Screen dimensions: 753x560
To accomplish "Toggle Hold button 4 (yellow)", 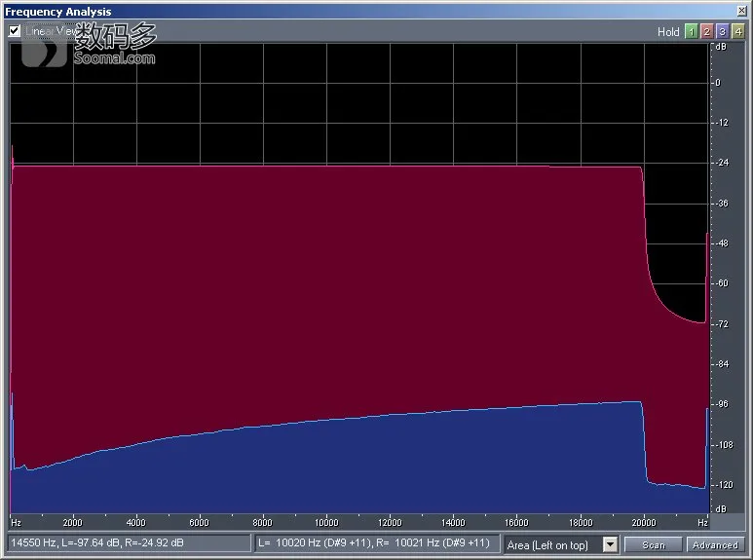I will [x=738, y=32].
